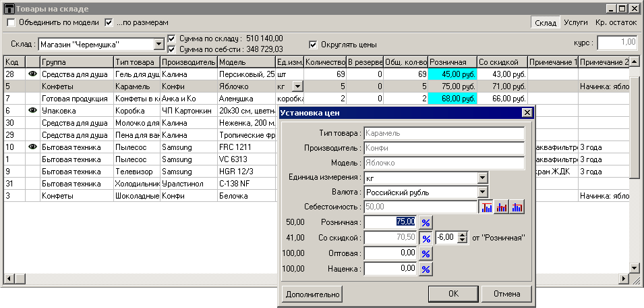Switch to the Кр. остаток tab

(616, 23)
